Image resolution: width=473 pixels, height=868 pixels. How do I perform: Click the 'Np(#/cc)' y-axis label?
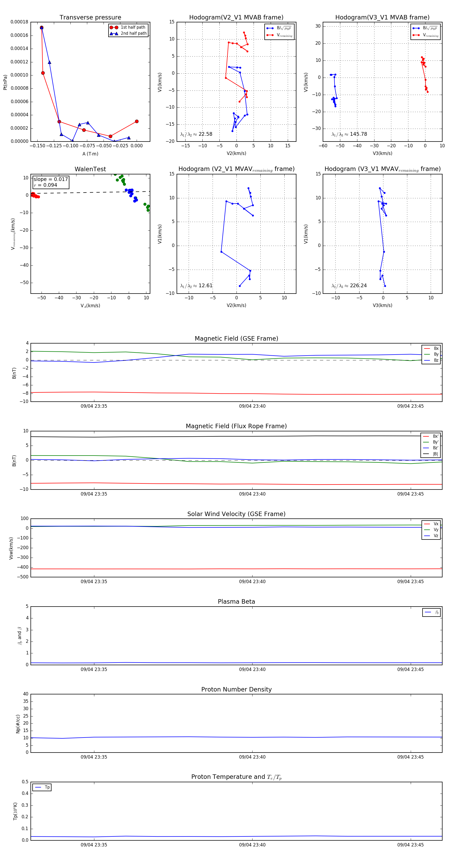[18, 724]
